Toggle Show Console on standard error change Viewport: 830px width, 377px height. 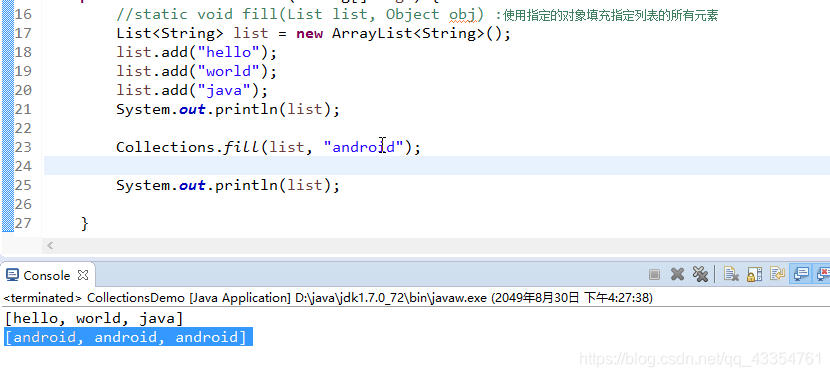(x=823, y=274)
